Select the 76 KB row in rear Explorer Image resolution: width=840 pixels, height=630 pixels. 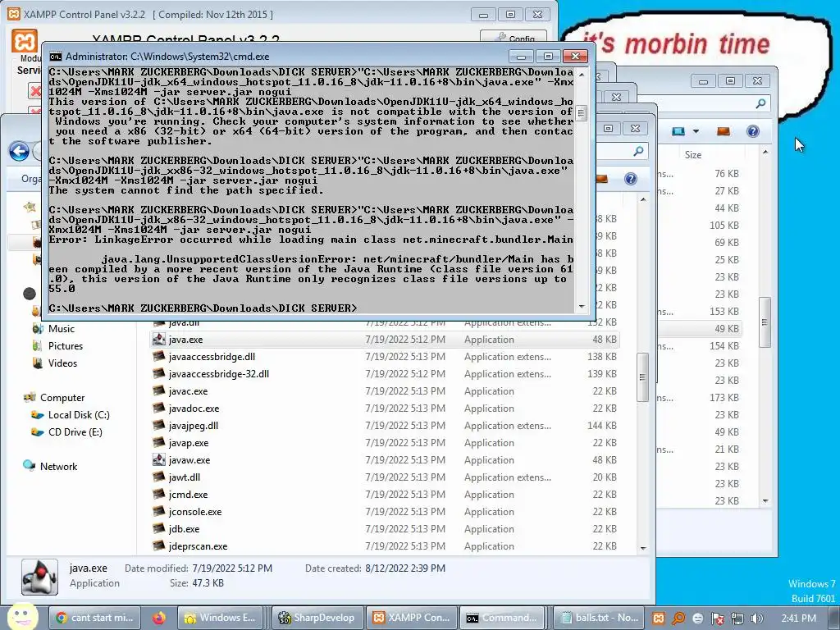[699, 174]
